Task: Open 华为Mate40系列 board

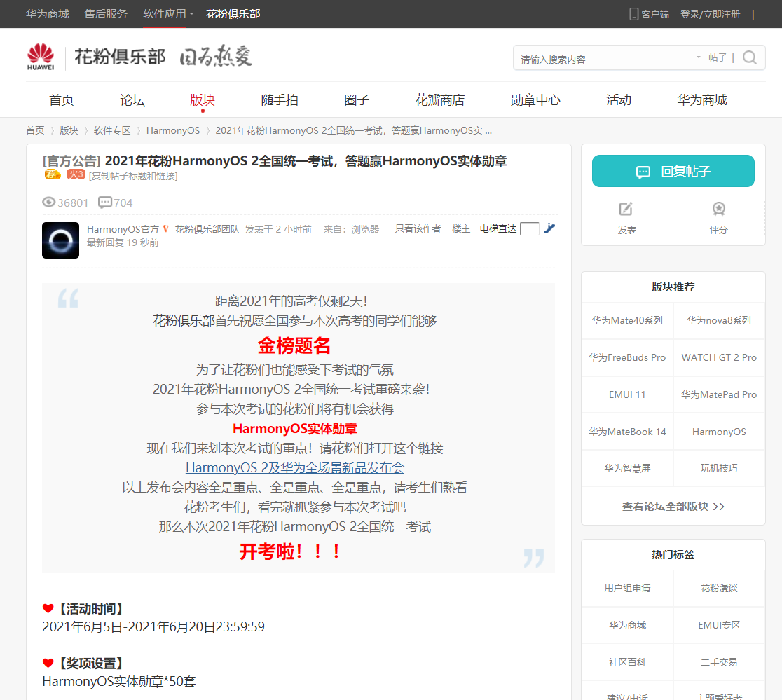Action: [x=627, y=321]
